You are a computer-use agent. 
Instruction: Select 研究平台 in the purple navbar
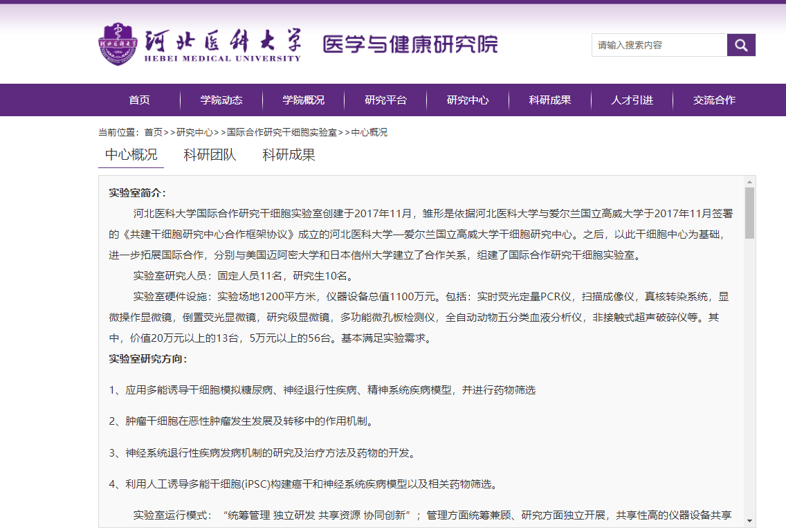click(385, 100)
